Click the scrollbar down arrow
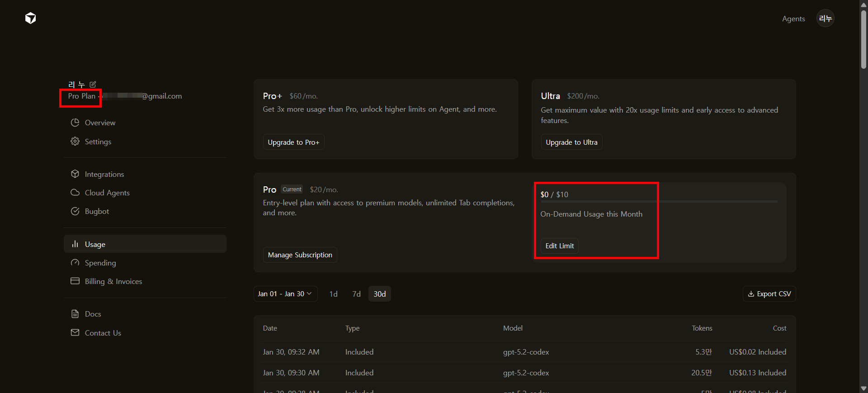Viewport: 868px width, 393px height. 863,388
